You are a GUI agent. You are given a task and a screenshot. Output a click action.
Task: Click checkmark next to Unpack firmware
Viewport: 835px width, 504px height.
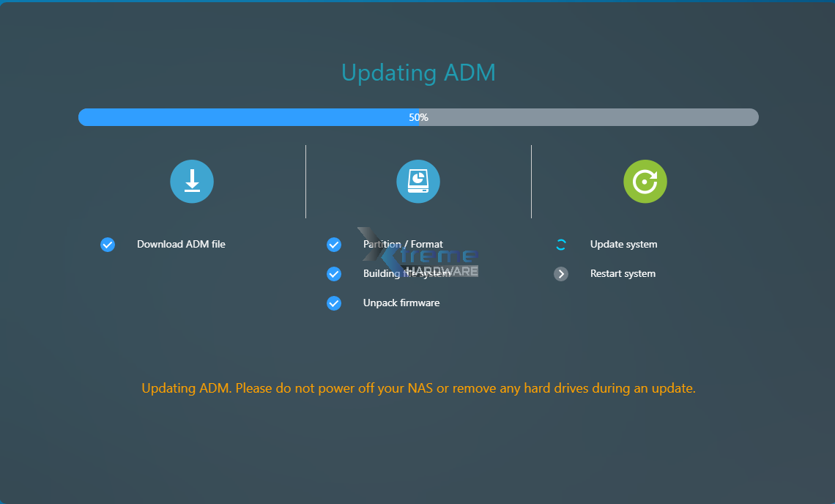pyautogui.click(x=334, y=303)
